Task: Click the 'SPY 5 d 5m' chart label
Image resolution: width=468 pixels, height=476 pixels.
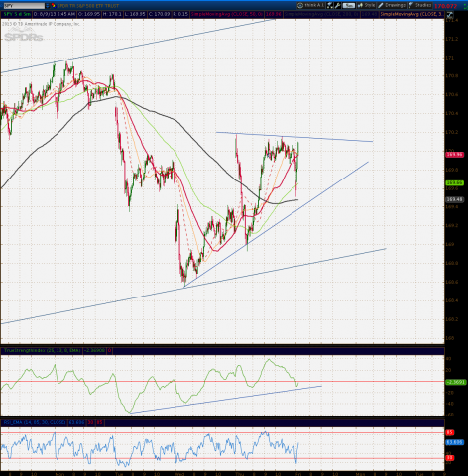Action: click(x=17, y=14)
